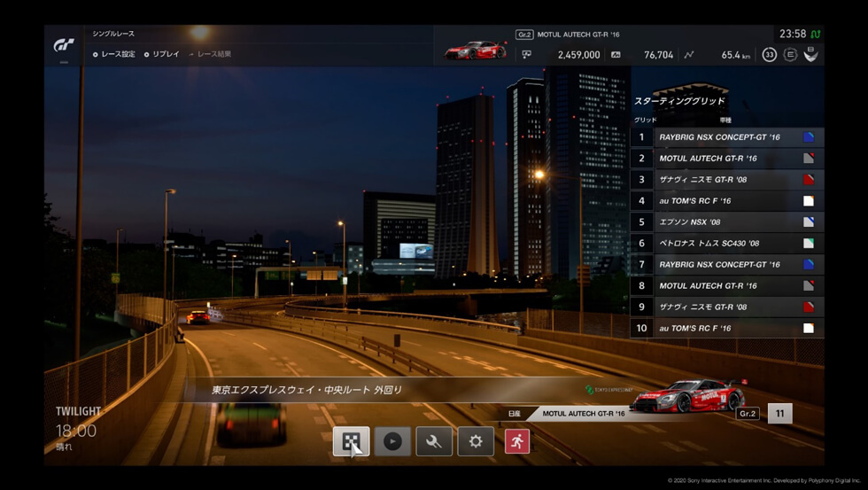Click the driver level 33 badge
This screenshot has width=868, height=490.
769,55
